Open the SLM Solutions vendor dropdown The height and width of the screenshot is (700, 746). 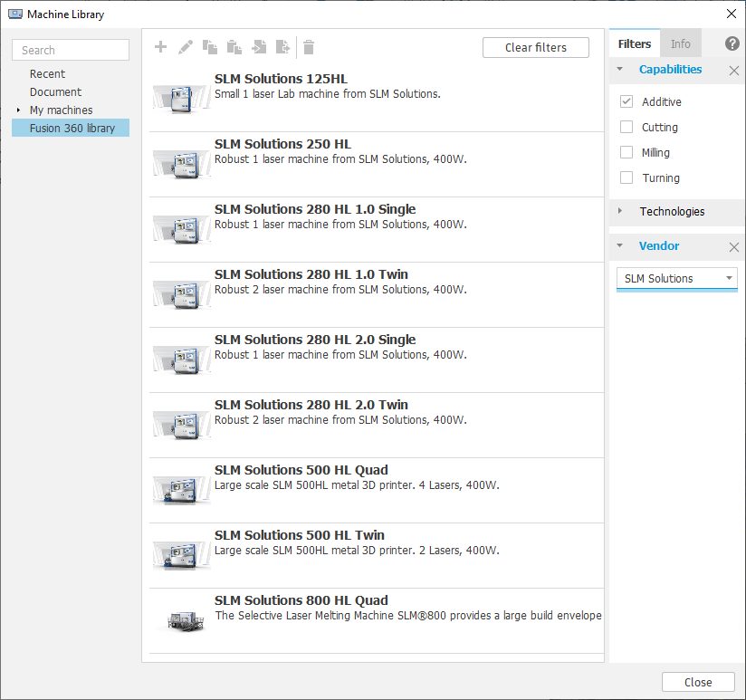(x=676, y=278)
